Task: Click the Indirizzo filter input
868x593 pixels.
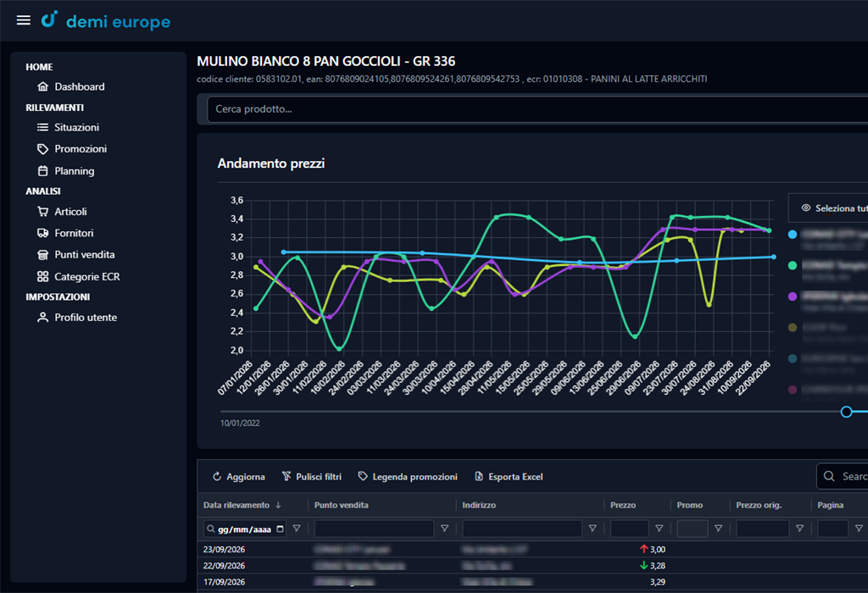Action: [522, 529]
